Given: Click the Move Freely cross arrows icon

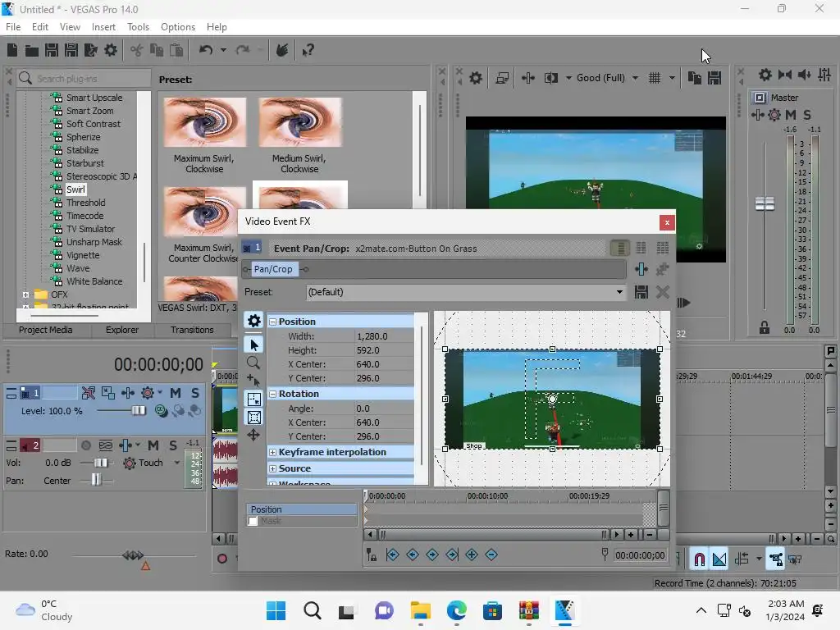Looking at the screenshot, I should click(x=253, y=435).
